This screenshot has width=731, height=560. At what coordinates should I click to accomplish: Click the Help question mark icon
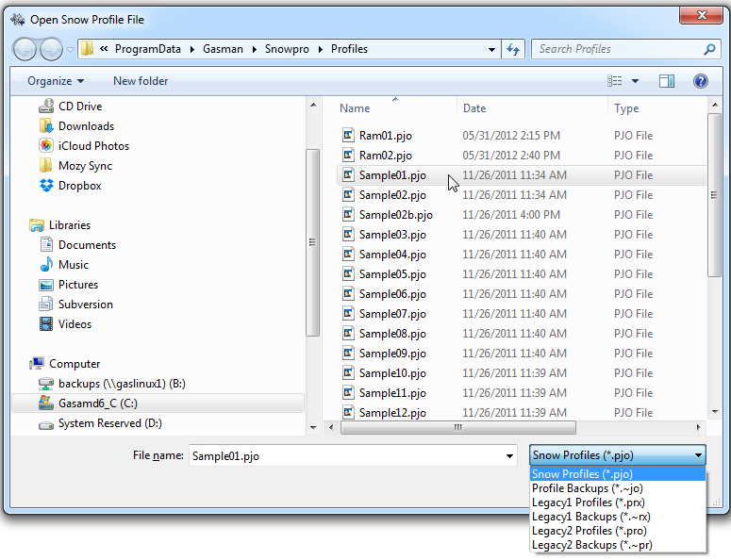(x=701, y=82)
